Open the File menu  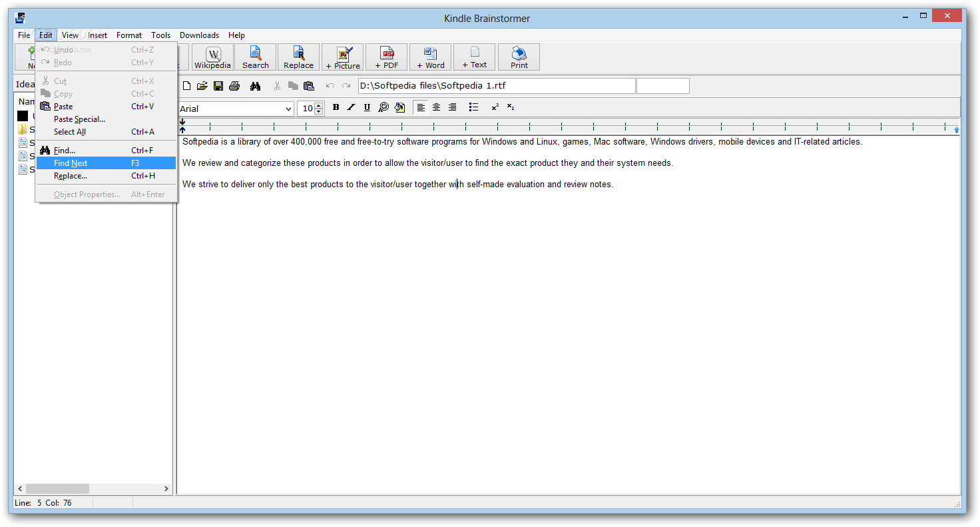(x=24, y=35)
